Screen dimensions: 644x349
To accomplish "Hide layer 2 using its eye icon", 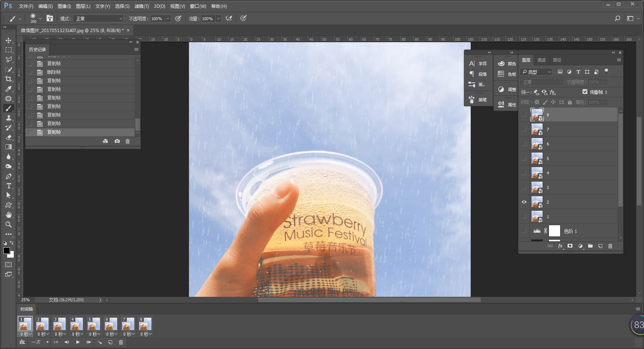I will [x=524, y=202].
